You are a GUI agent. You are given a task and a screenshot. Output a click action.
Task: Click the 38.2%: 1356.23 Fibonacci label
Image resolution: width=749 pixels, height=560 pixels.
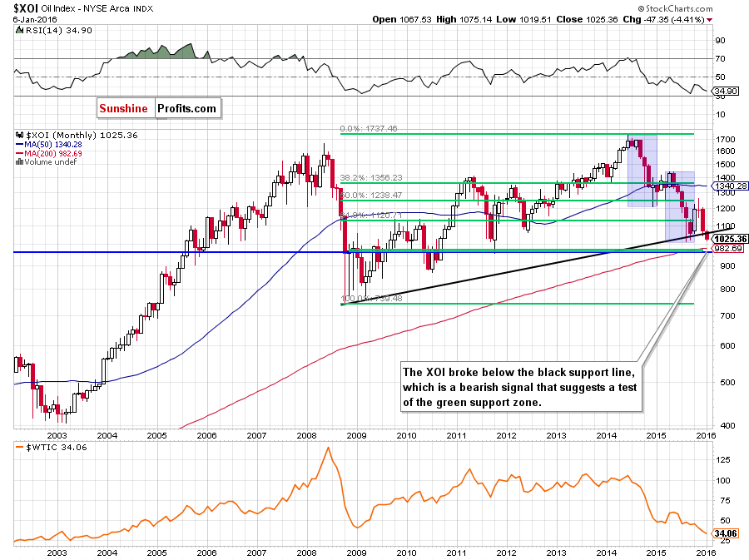tap(371, 177)
